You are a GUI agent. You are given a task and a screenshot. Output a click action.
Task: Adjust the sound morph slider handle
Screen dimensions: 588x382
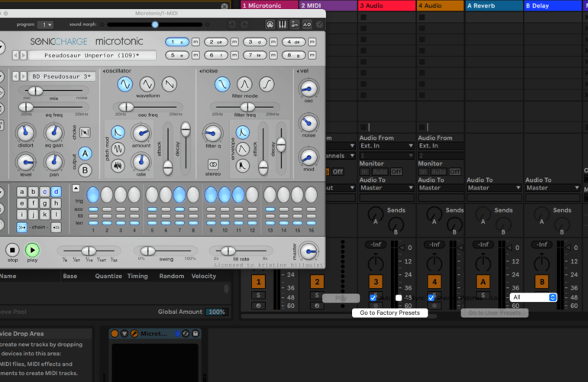pos(155,24)
